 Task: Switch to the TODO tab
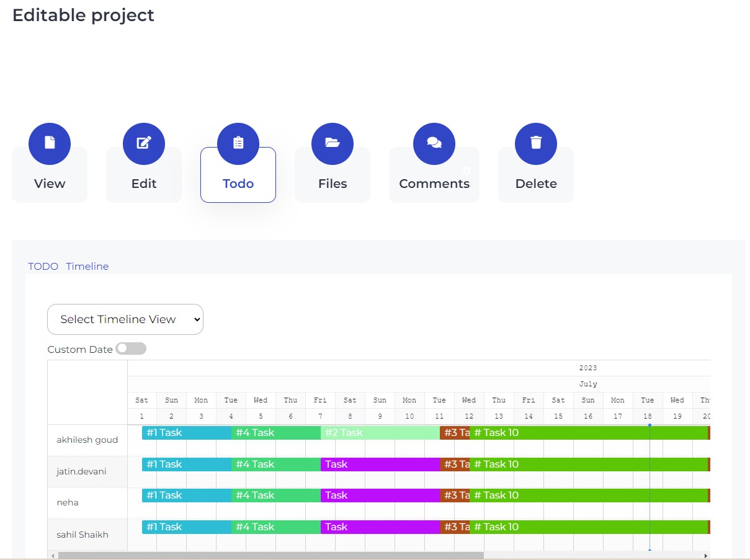pyautogui.click(x=43, y=266)
